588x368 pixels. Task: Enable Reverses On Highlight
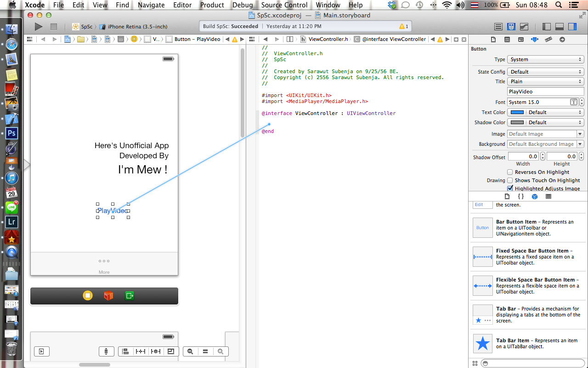coord(510,172)
